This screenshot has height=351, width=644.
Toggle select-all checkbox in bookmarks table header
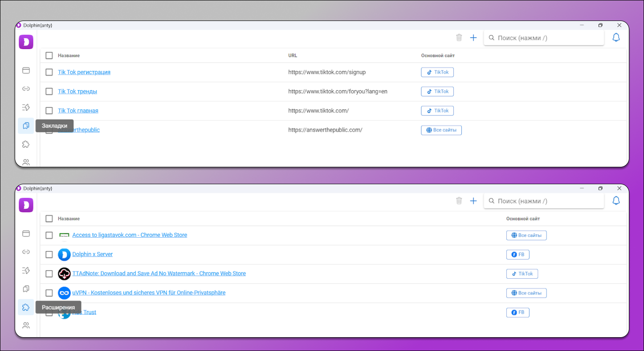click(x=49, y=56)
